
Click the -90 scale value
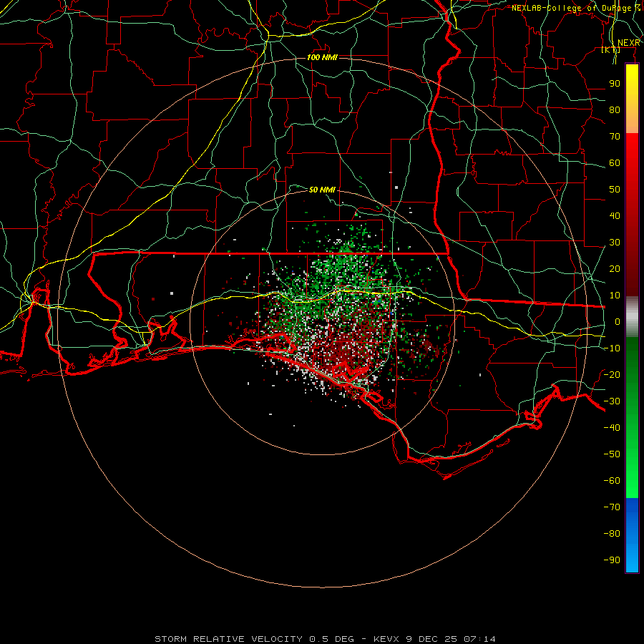point(612,560)
